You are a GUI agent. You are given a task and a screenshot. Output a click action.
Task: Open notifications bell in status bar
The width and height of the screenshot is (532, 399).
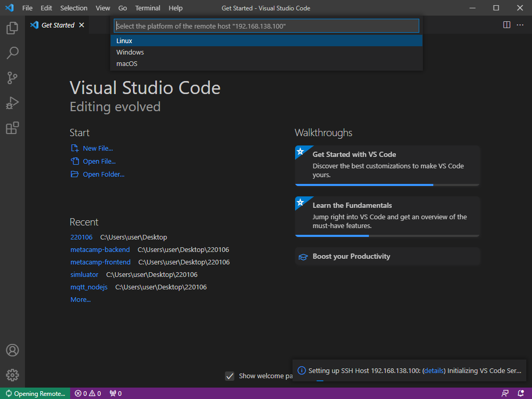click(521, 394)
